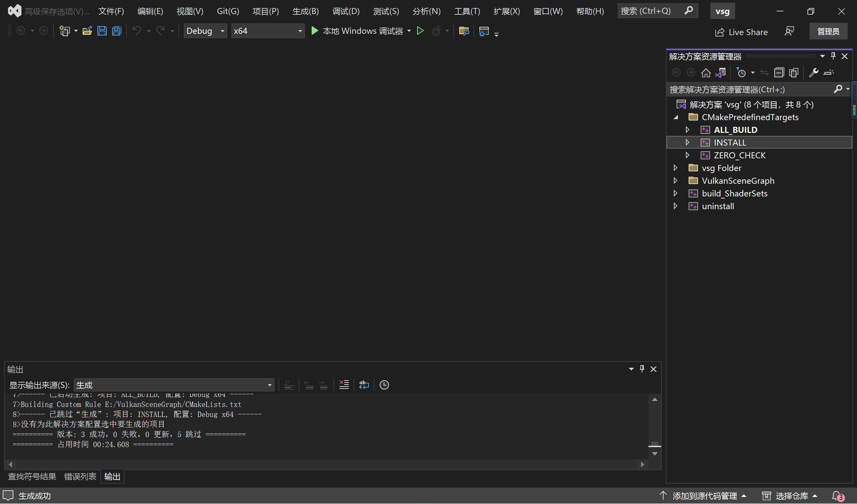Screen dimensions: 857x504
Task: Click Save All toolbar icon
Action: [116, 30]
